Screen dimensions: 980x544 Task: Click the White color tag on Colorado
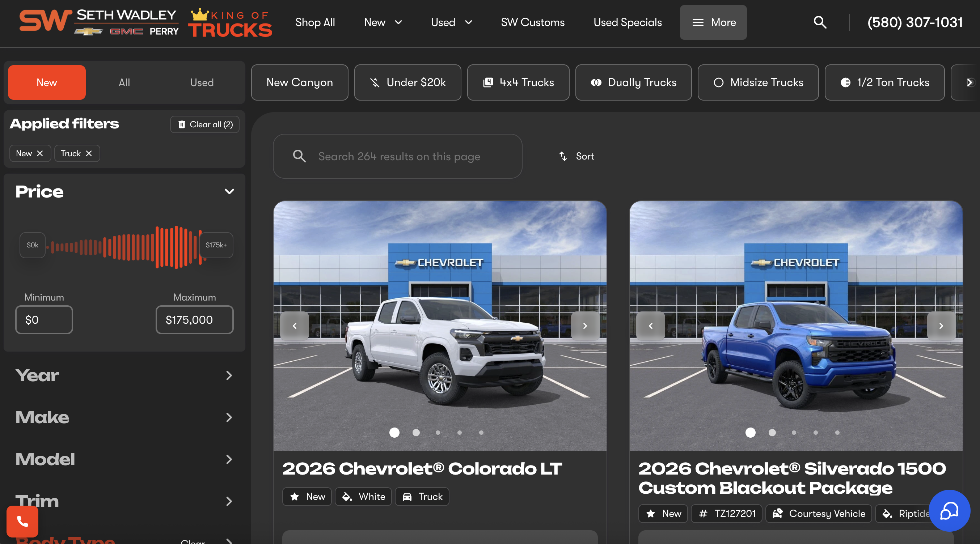click(363, 497)
